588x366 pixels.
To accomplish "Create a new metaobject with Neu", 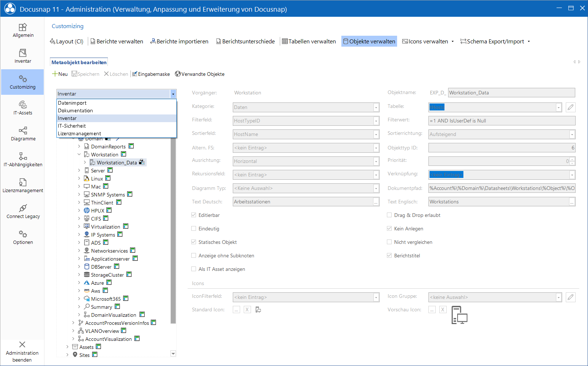I will coord(60,74).
